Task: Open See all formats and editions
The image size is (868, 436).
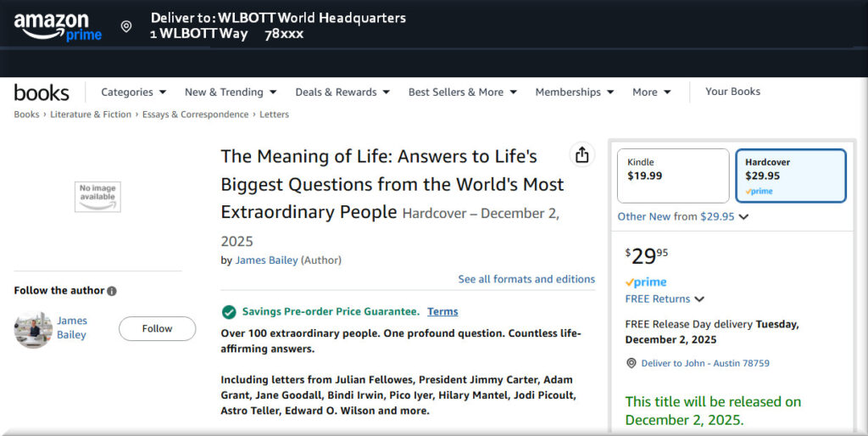Action: click(x=526, y=279)
